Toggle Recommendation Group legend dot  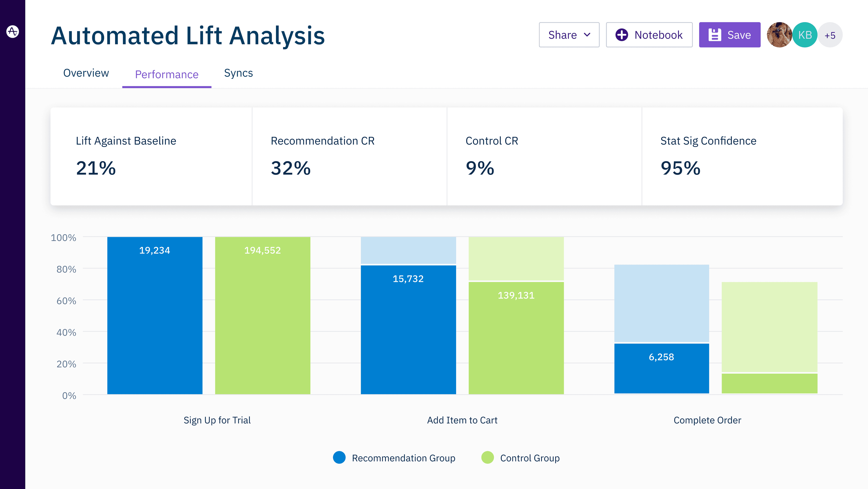339,458
